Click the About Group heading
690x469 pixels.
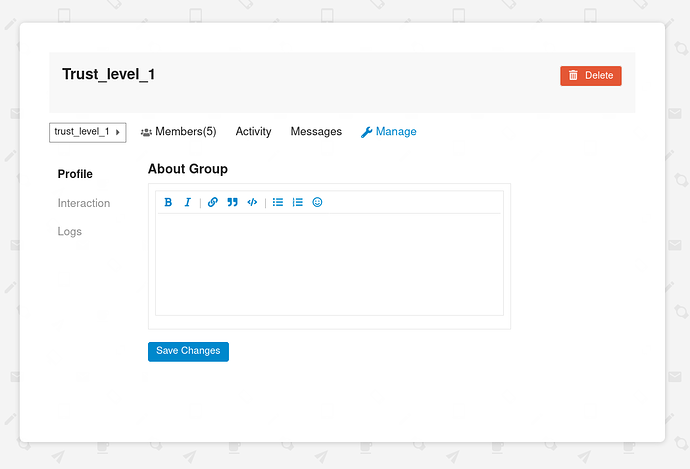[188, 169]
